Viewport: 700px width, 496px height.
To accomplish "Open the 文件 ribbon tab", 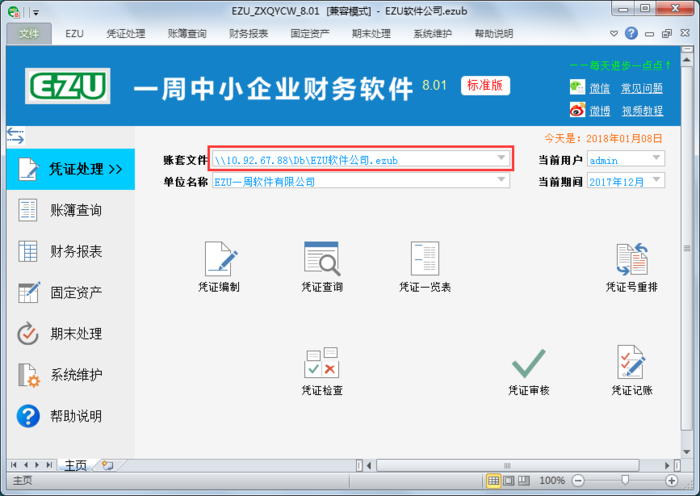I will pyautogui.click(x=29, y=33).
